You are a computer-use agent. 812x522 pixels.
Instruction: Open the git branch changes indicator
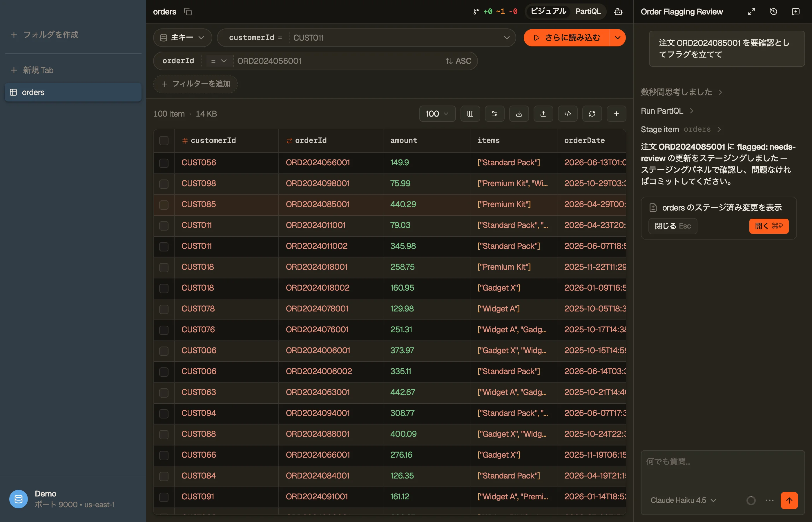(495, 12)
